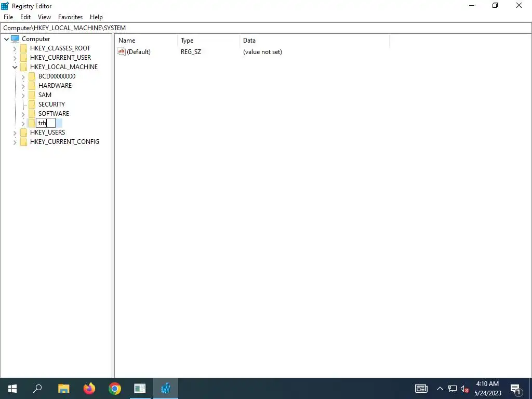The image size is (532, 399).
Task: Open the Windows Start menu
Action: (x=12, y=389)
